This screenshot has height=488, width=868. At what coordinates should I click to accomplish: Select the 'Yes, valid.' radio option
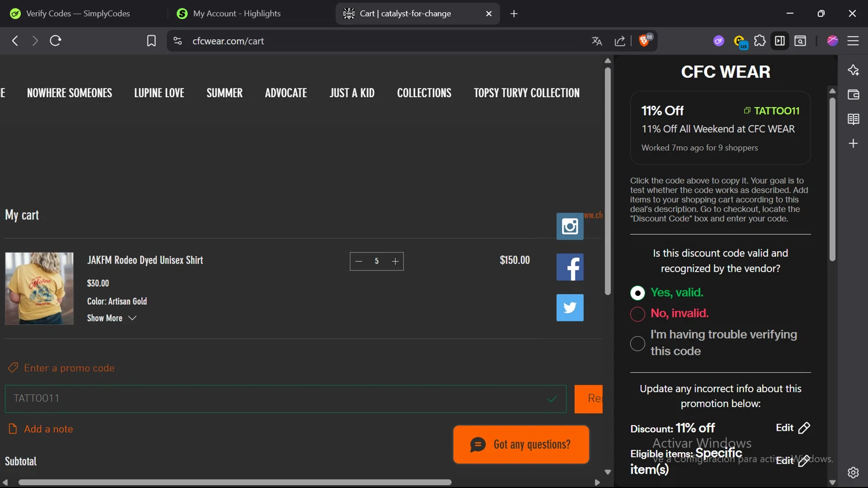coord(638,293)
